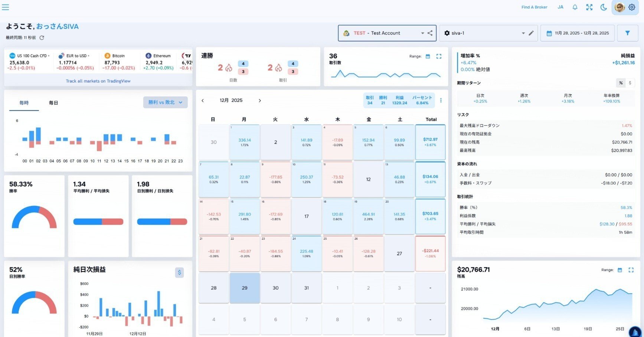Click the share icon next to Test Account
Image resolution: width=644 pixels, height=337 pixels.
tap(430, 33)
